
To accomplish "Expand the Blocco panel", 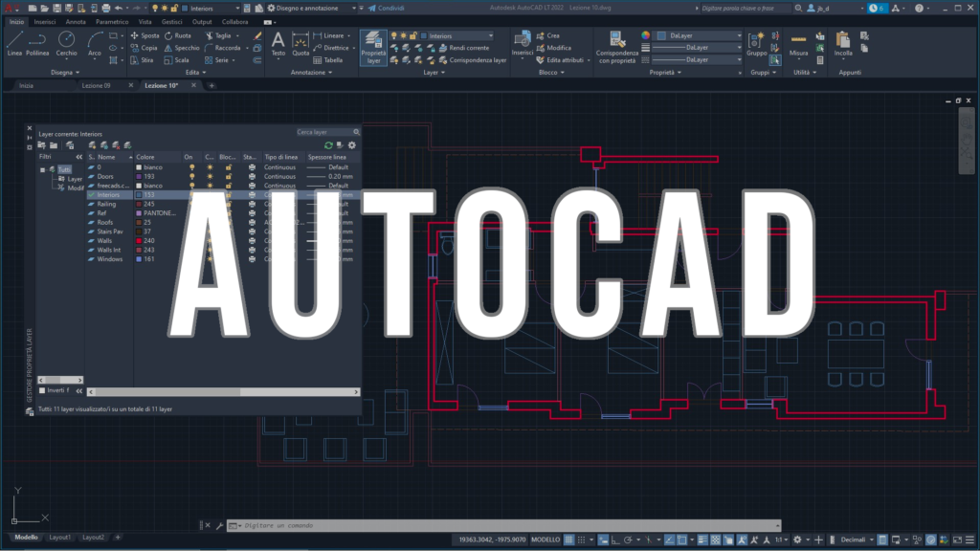I will [x=551, y=73].
